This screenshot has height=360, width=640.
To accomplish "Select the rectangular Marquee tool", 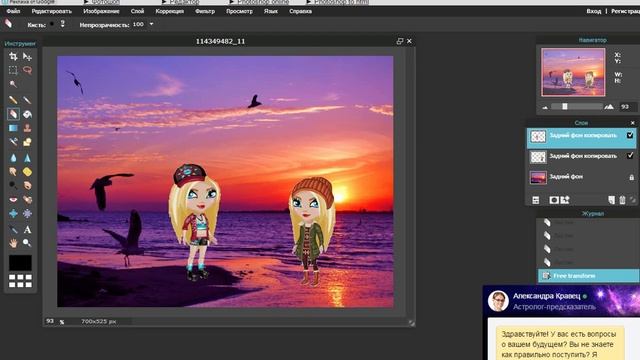I will point(13,70).
